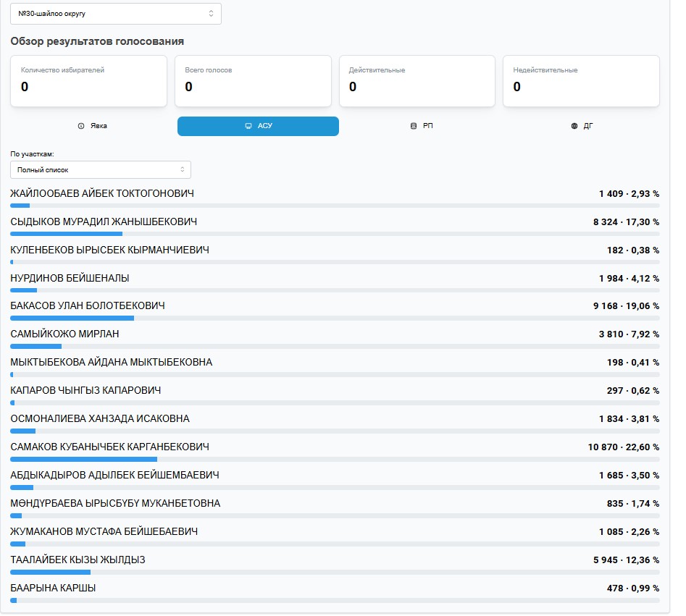Screen dimensions: 686x616
Task: Click the 3 810 · 7,92 % result value
Action: tap(629, 334)
